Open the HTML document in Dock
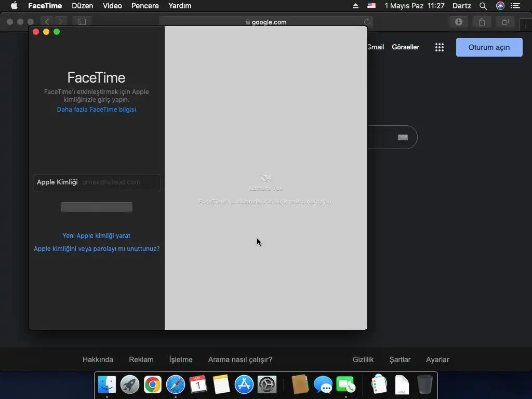 [402, 385]
